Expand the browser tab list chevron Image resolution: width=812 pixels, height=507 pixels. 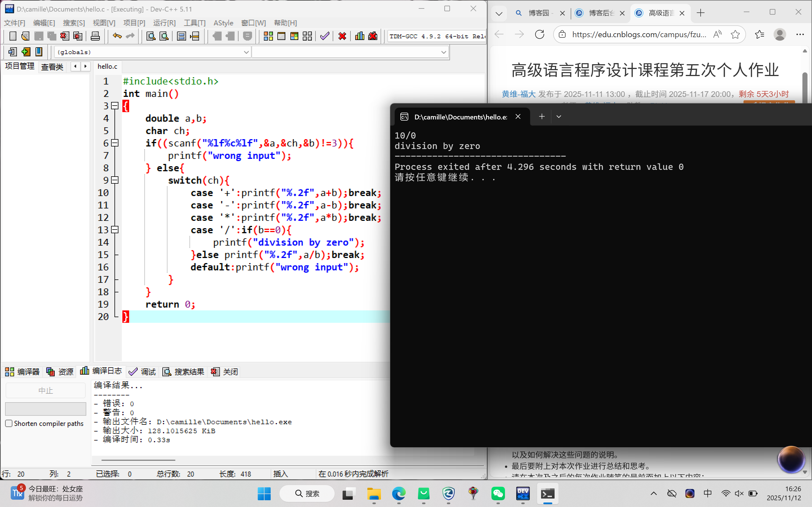pos(499,14)
